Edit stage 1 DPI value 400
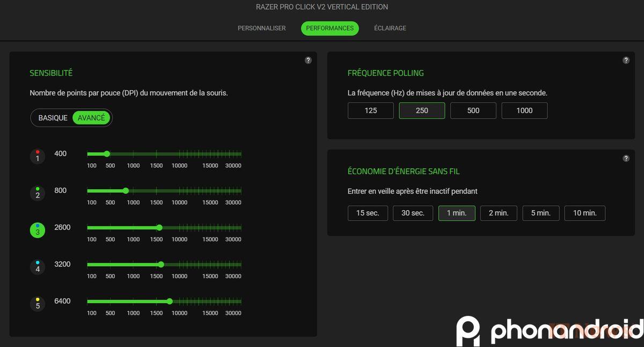Screen dimensions: 644x347 click(61, 154)
